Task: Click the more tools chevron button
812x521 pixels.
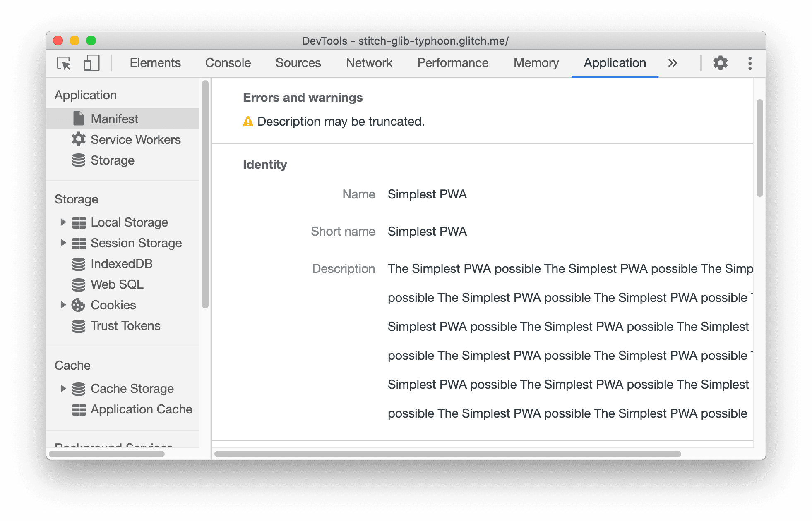Action: [x=673, y=63]
